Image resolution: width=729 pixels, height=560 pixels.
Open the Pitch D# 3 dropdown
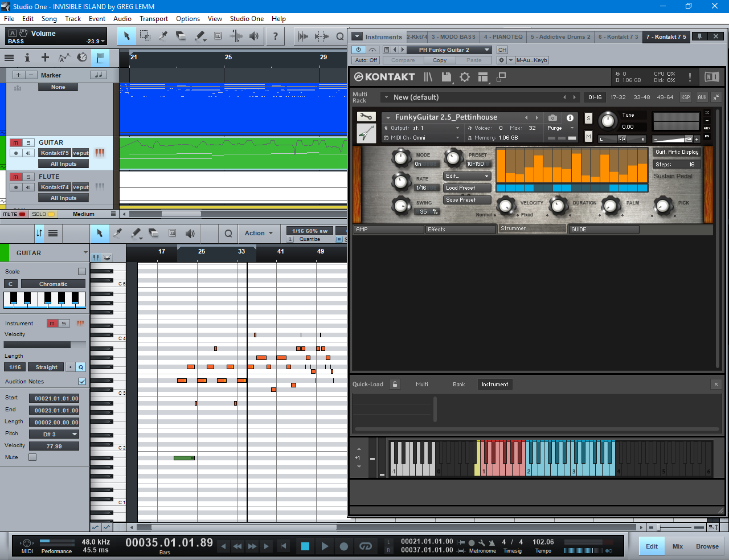tap(54, 434)
